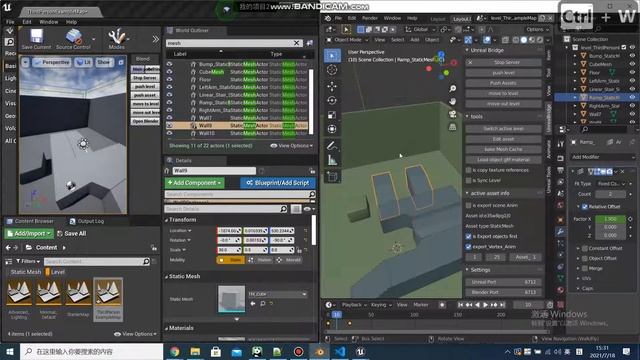The height and width of the screenshot is (360, 640).
Task: Open Unreal Window menu
Action: click(49, 22)
